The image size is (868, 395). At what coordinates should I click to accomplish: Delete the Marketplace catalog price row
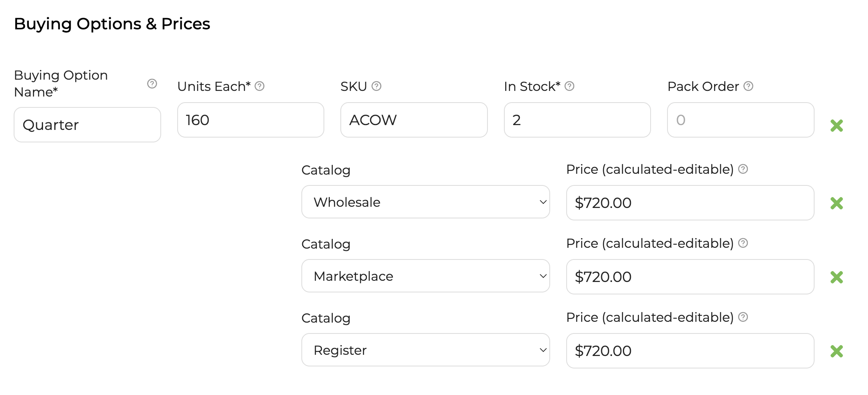pos(837,277)
